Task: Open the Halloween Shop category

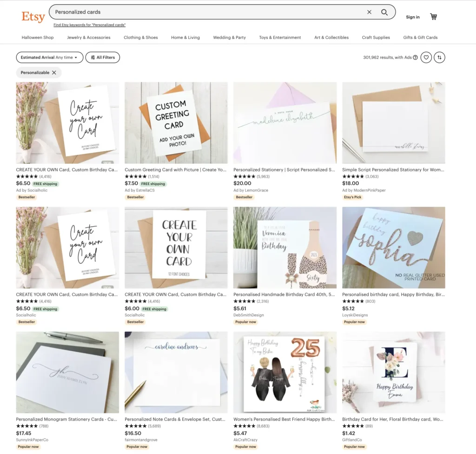Action: tap(38, 37)
